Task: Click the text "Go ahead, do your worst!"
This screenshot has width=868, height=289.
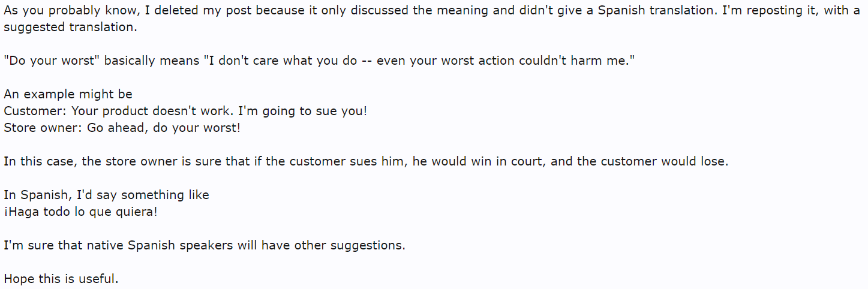Action: (163, 128)
